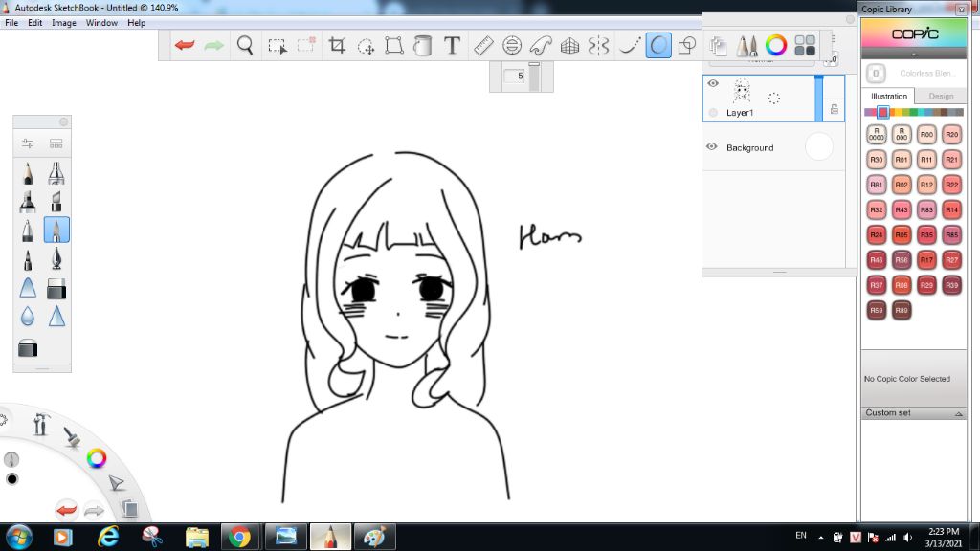Hide the Background layer eye icon

coord(711,146)
